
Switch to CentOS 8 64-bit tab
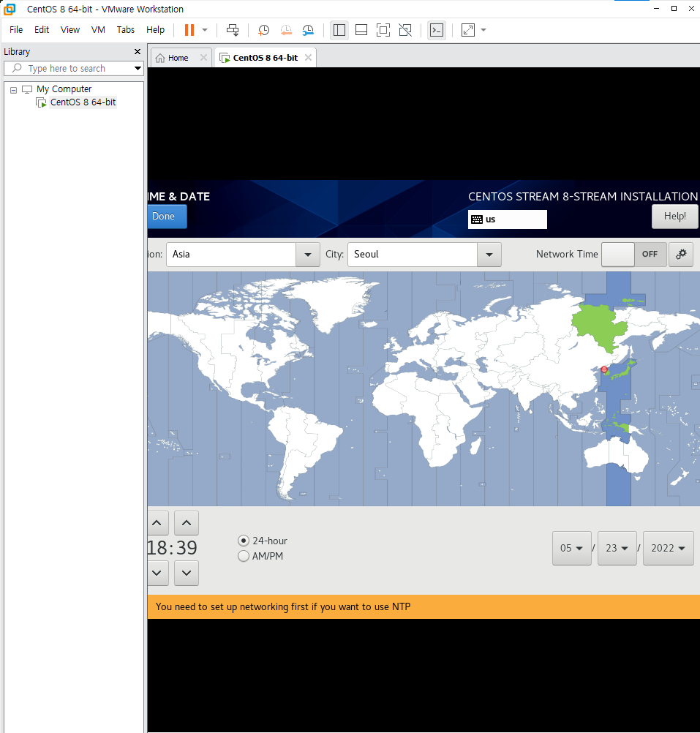(x=265, y=58)
